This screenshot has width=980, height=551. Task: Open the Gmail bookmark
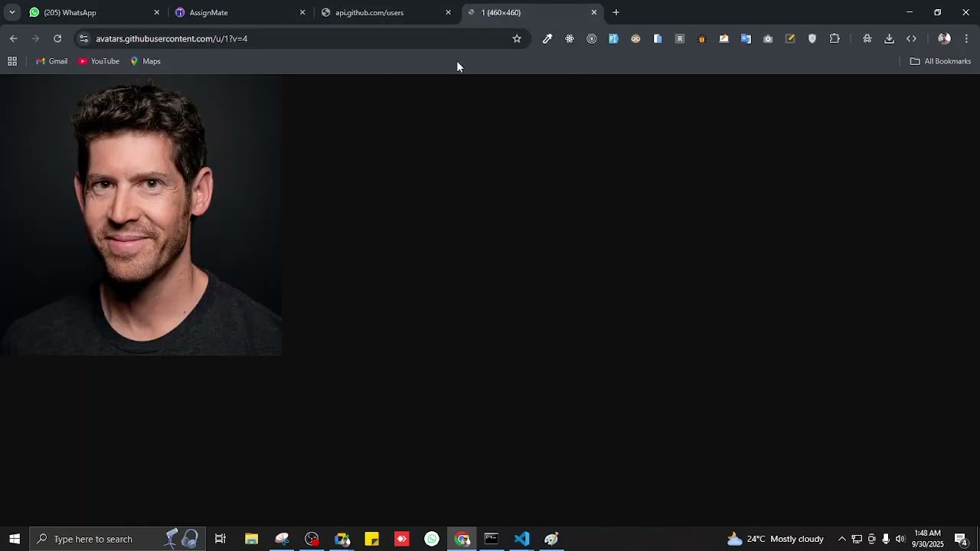(51, 61)
